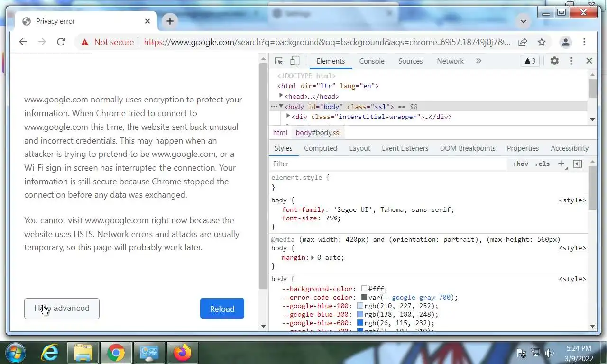Image resolution: width=607 pixels, height=364 pixels.
Task: Launch Internet Explorer from the taskbar
Action: 49,353
